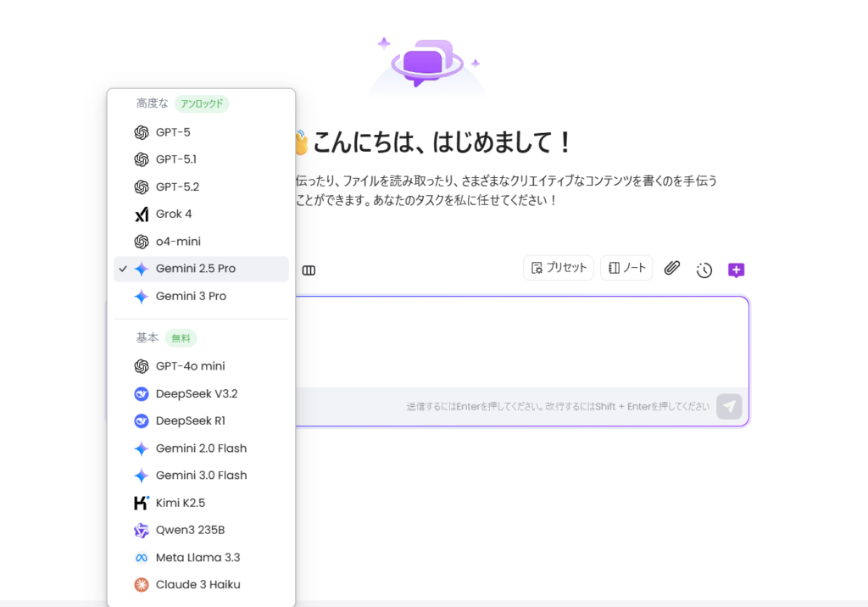Open the ノート notes button
Viewport: 868px width, 607px height.
(626, 268)
